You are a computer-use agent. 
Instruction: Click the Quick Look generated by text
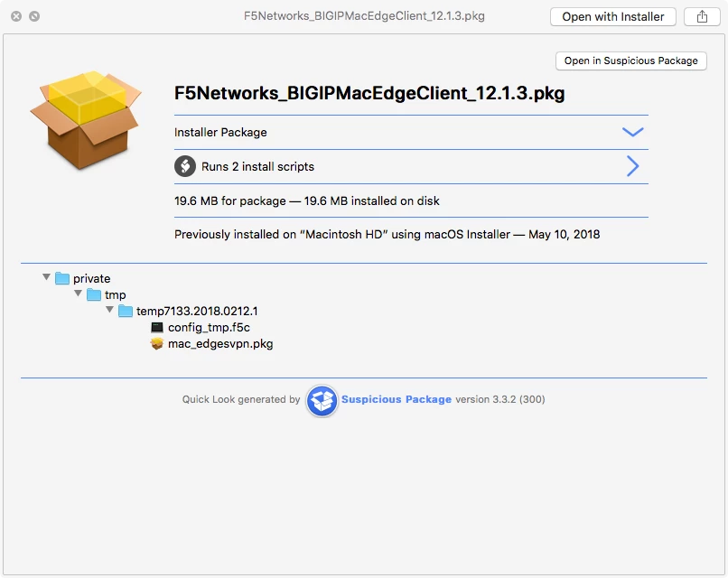pos(241,399)
